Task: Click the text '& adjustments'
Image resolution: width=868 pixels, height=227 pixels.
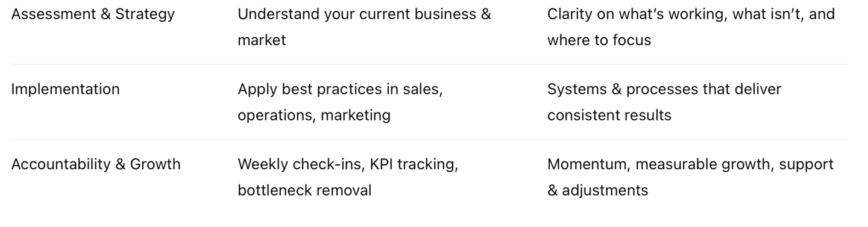Action: tap(598, 190)
